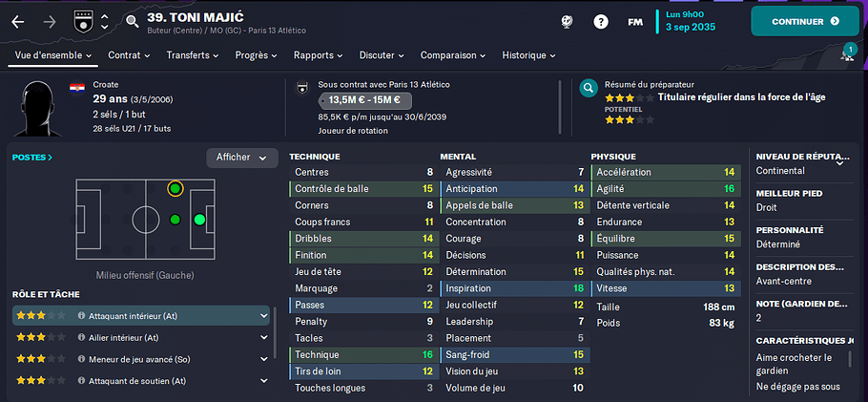The image size is (868, 402).
Task: Expand the Niveau de réputation dropdown
Action: pos(839,162)
